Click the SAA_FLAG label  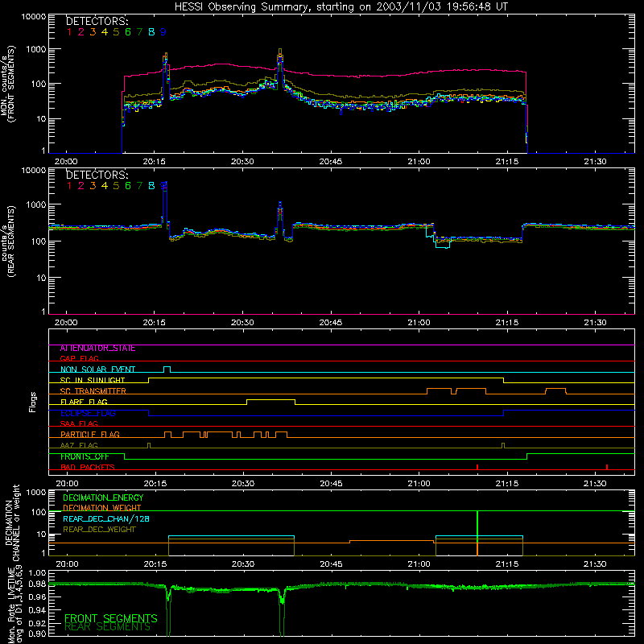[x=79, y=423]
